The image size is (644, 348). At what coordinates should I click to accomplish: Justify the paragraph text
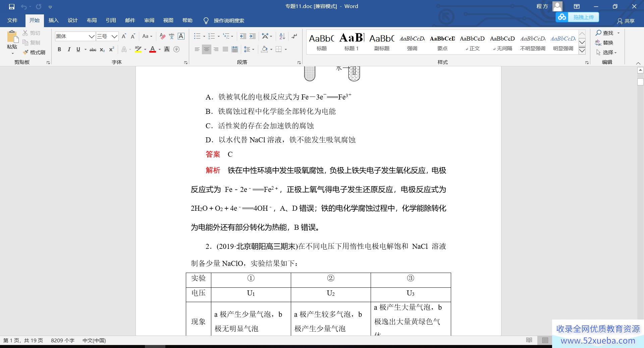pyautogui.click(x=225, y=49)
